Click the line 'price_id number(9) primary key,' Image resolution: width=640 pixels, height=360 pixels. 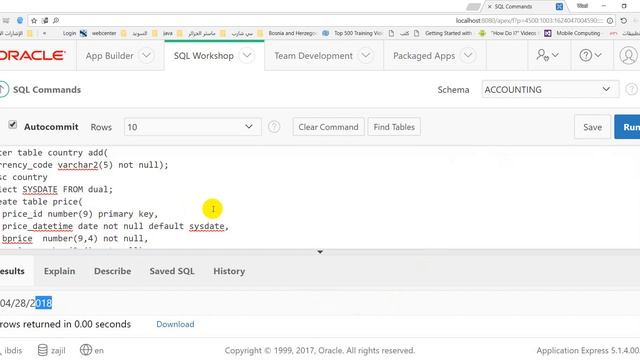[80, 214]
